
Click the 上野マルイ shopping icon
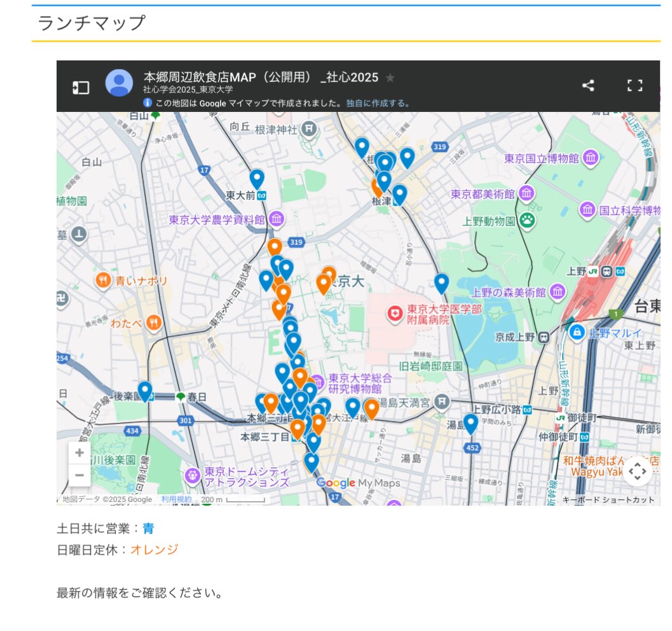click(577, 332)
